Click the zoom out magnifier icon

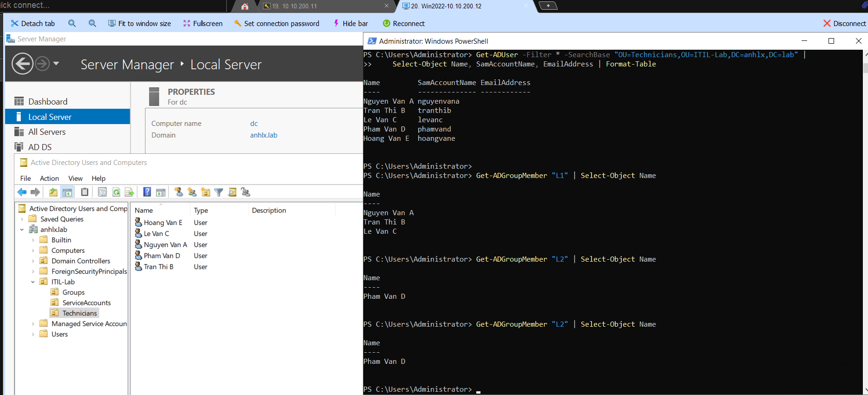pyautogui.click(x=92, y=23)
